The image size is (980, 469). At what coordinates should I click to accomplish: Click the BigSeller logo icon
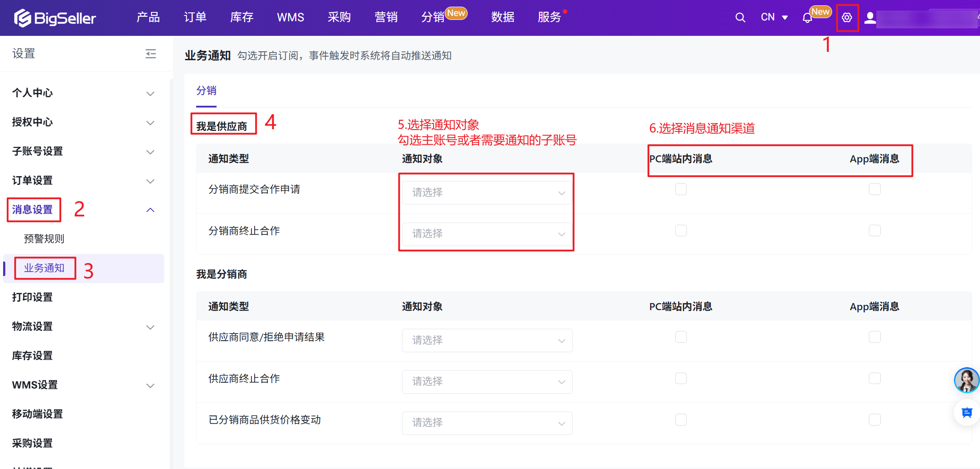point(23,18)
